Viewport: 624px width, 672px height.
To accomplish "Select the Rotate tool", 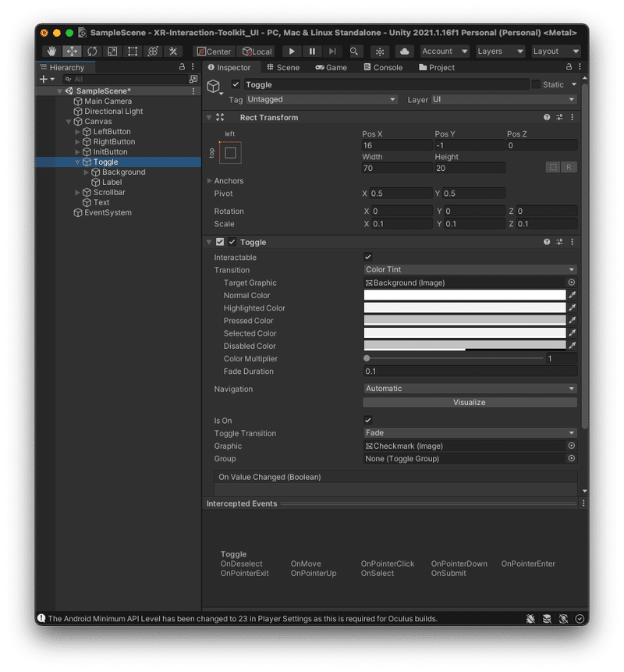I will [91, 51].
